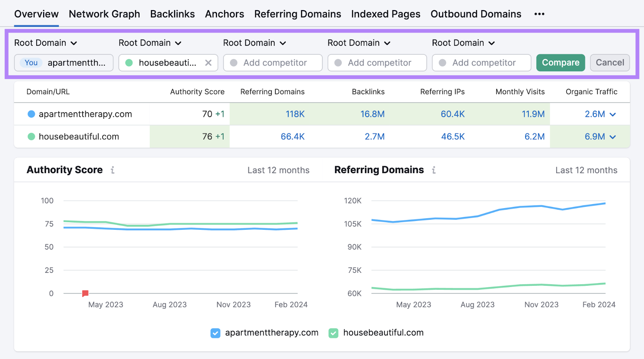Open second Root Domain dropdown
Screen dimensions: 644x359
[x=150, y=43]
